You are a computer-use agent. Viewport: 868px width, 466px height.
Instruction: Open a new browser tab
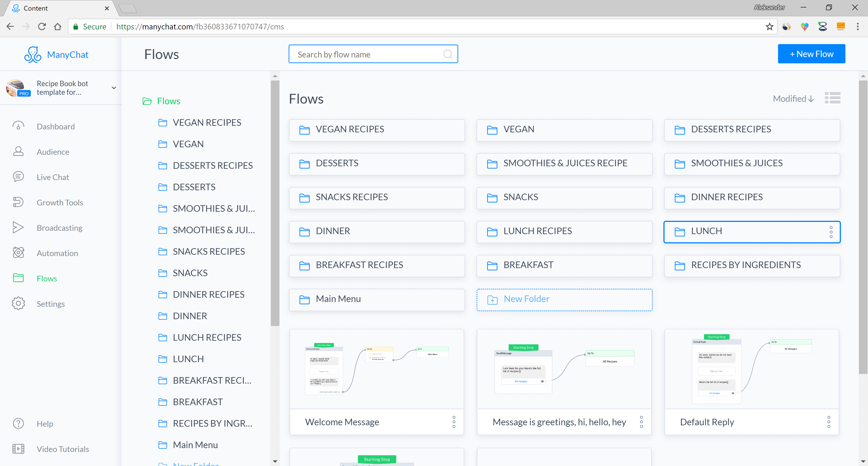tap(128, 8)
